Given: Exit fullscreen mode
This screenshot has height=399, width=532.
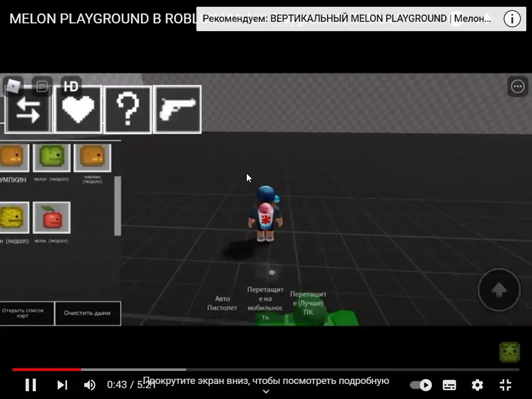Looking at the screenshot, I should click(x=506, y=385).
